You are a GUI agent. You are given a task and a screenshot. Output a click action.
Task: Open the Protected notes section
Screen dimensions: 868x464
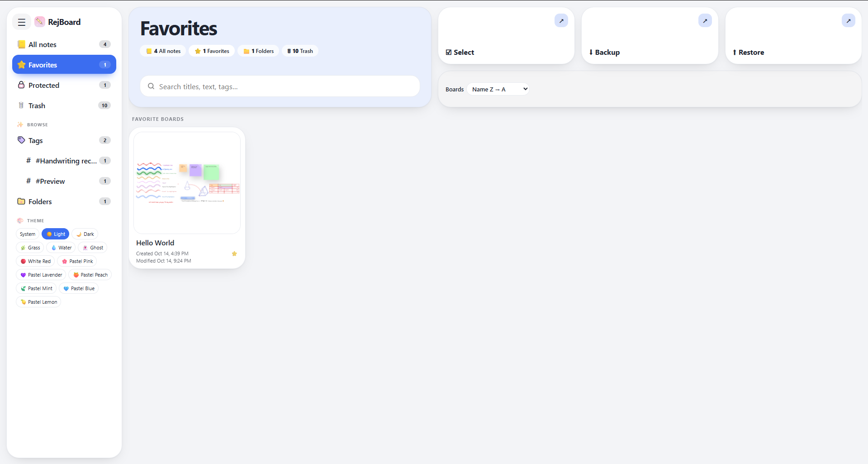coord(64,85)
